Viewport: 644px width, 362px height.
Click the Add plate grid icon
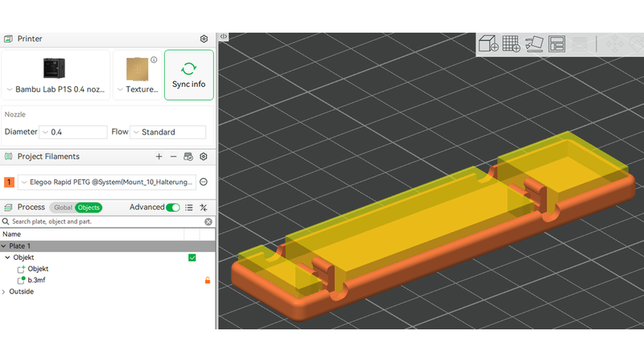511,43
